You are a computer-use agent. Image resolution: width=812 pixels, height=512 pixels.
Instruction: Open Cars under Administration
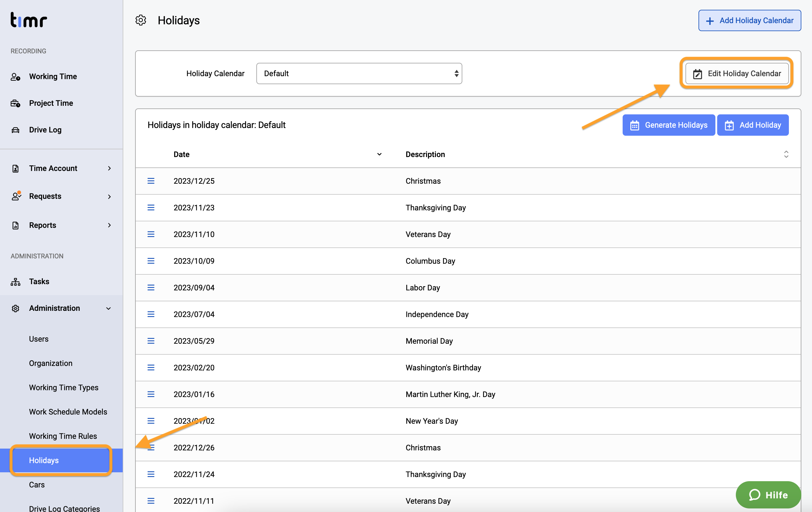point(37,485)
